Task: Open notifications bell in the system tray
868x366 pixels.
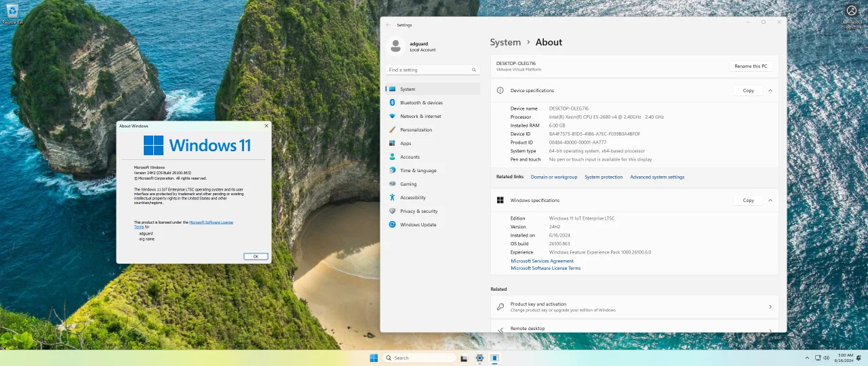Action: click(859, 358)
